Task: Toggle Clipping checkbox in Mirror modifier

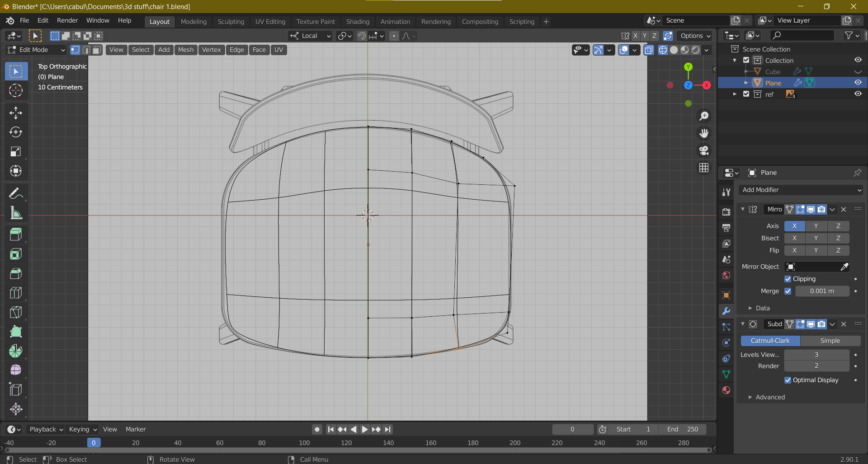Action: point(788,279)
